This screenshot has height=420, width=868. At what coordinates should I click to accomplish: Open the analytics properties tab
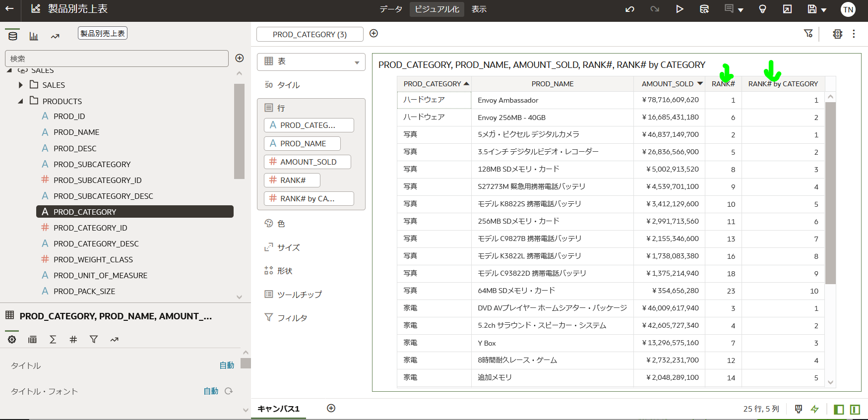(x=115, y=340)
